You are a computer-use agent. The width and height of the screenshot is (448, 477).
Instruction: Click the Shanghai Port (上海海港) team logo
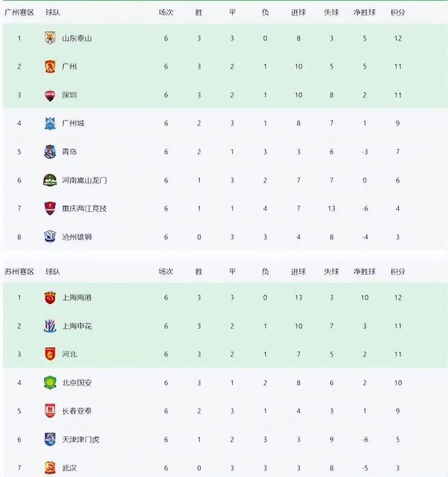(x=50, y=298)
